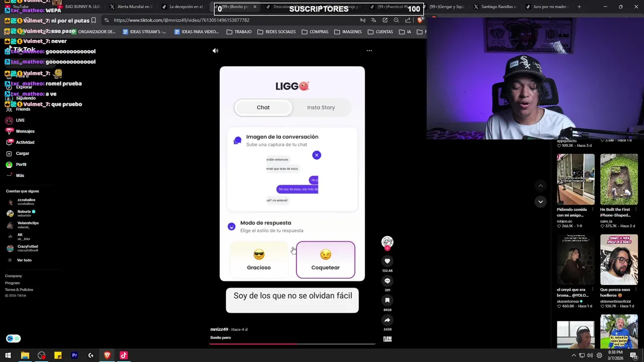
Task: Switch to the Santiago Ravidlas X tab
Action: pos(495,7)
